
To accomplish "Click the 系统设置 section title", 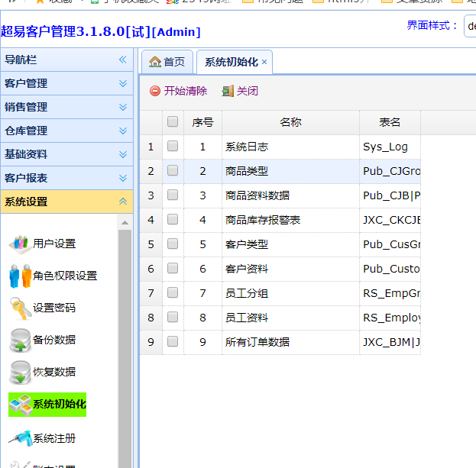I will (x=26, y=202).
